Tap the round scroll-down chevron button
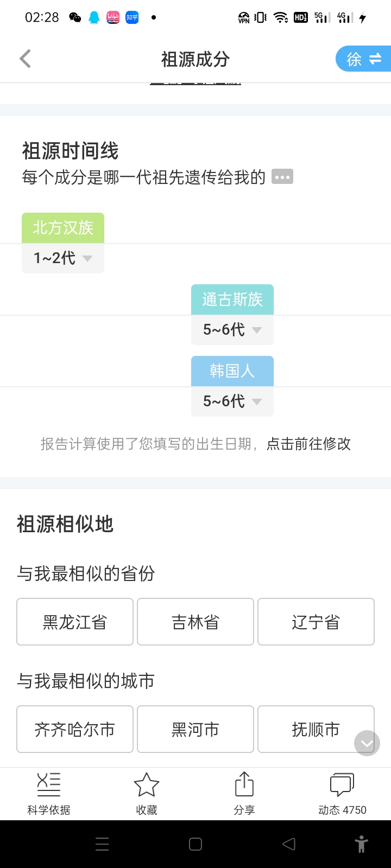Screen dimensions: 391x868 (x=367, y=743)
